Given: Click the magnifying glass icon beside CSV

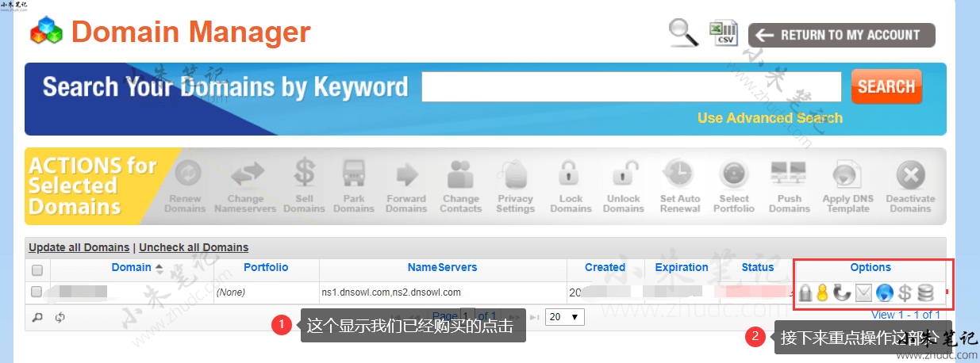Looking at the screenshot, I should pyautogui.click(x=683, y=33).
